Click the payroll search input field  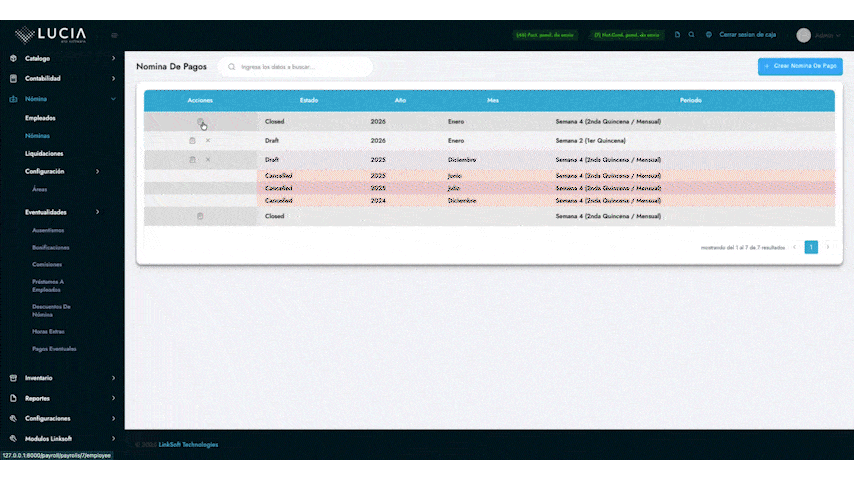300,67
